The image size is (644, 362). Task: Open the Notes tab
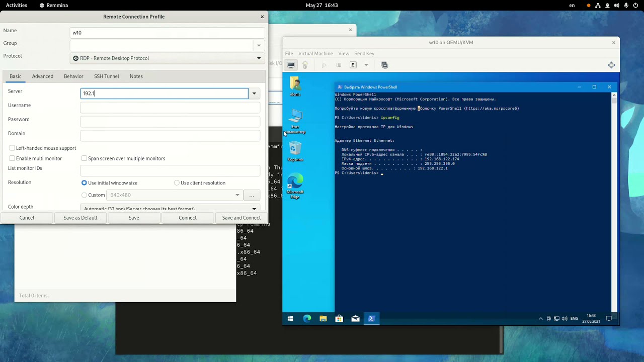point(136,76)
